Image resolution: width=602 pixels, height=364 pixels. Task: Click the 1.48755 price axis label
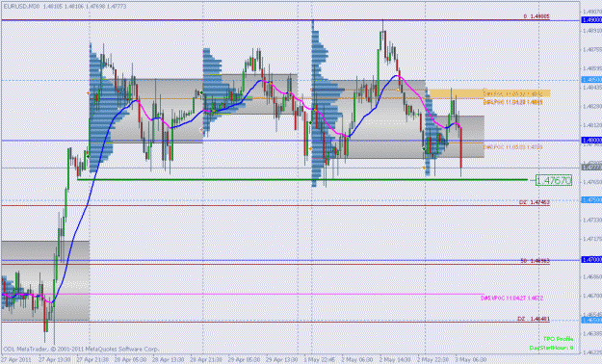click(x=591, y=49)
